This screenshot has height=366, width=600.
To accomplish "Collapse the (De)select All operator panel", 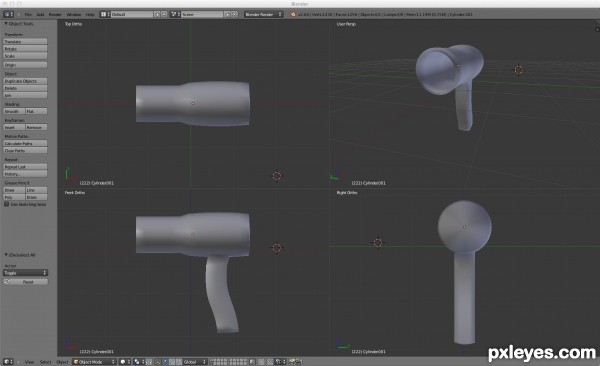I will (x=6, y=255).
